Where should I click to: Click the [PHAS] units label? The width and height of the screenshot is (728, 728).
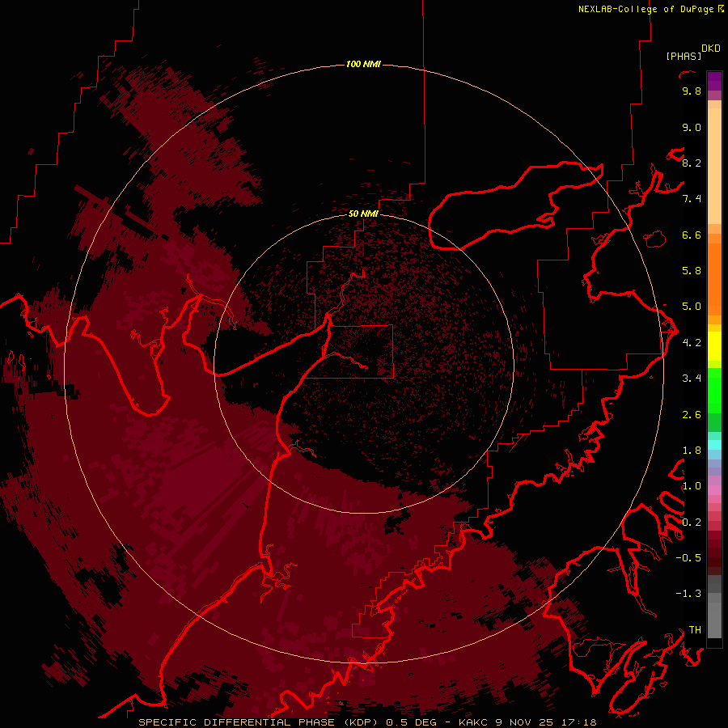tap(684, 56)
